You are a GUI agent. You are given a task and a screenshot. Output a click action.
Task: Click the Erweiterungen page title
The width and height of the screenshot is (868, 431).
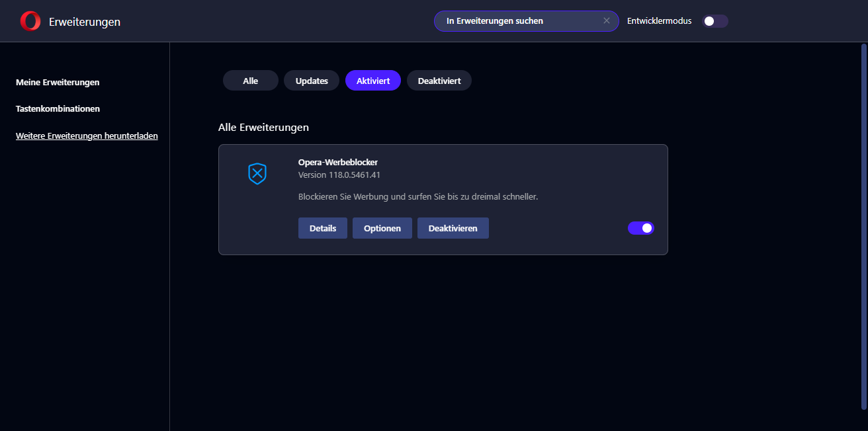[85, 22]
